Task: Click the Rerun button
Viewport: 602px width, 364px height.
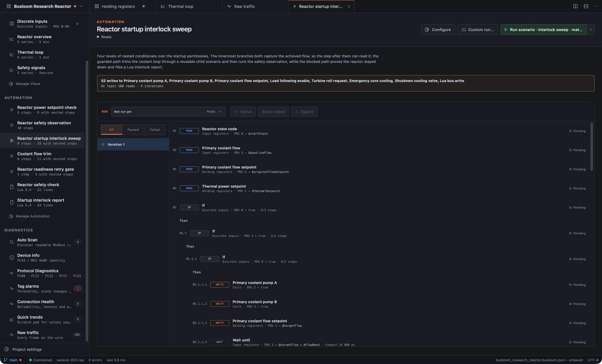Action: pos(243,112)
